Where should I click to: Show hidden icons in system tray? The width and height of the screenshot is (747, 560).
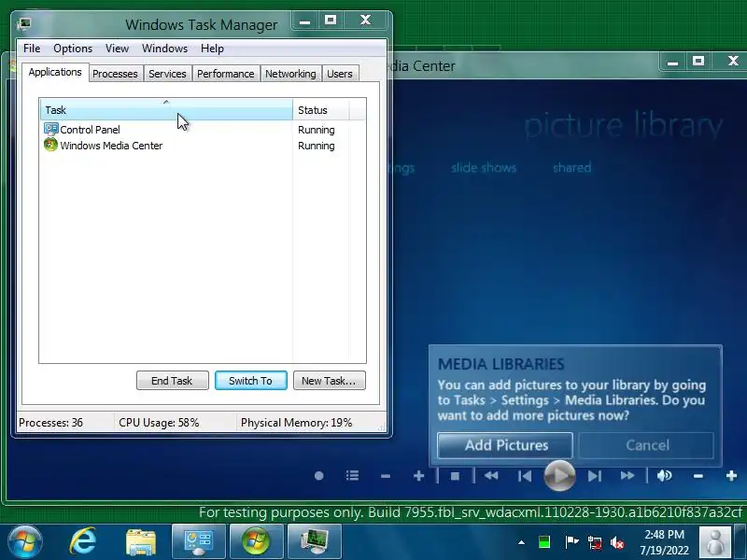[x=522, y=542]
